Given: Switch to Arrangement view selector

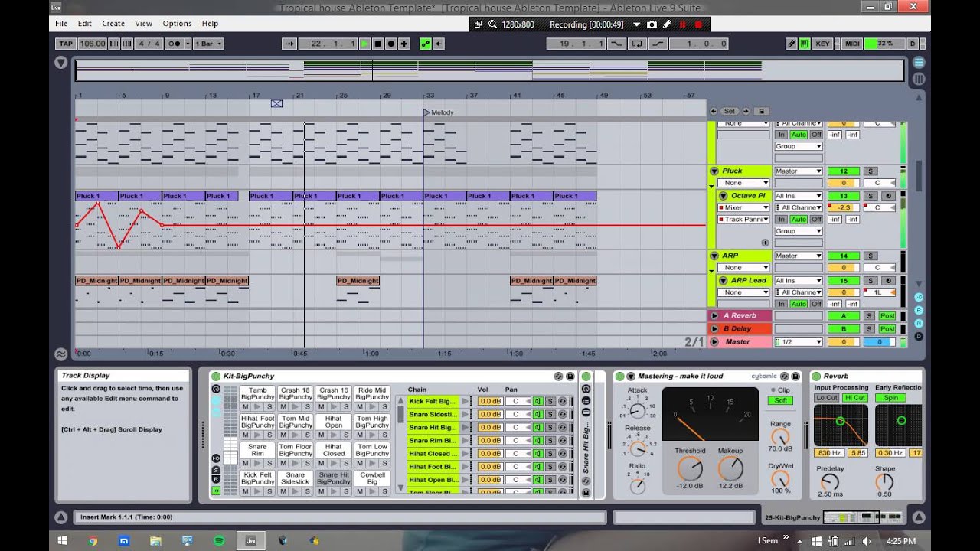Looking at the screenshot, I should pyautogui.click(x=919, y=63).
